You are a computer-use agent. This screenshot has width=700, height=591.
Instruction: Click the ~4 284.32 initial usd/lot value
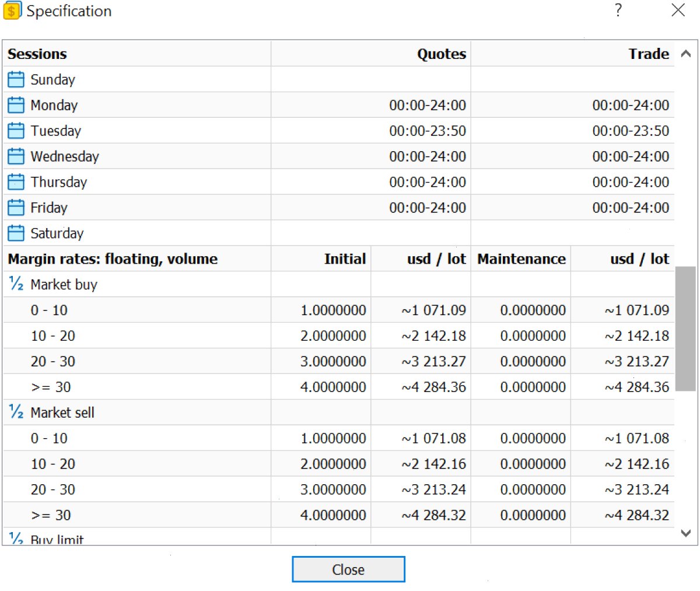point(433,516)
